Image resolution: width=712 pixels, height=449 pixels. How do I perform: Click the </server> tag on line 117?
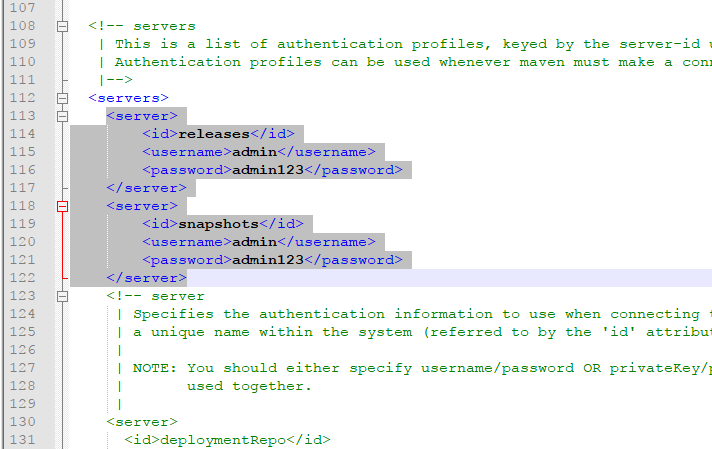147,188
